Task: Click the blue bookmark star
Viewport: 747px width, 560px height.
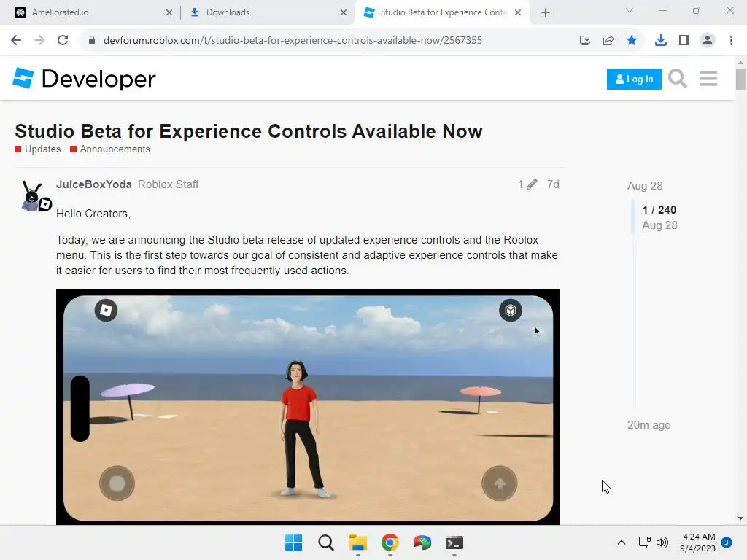Action: (x=632, y=40)
